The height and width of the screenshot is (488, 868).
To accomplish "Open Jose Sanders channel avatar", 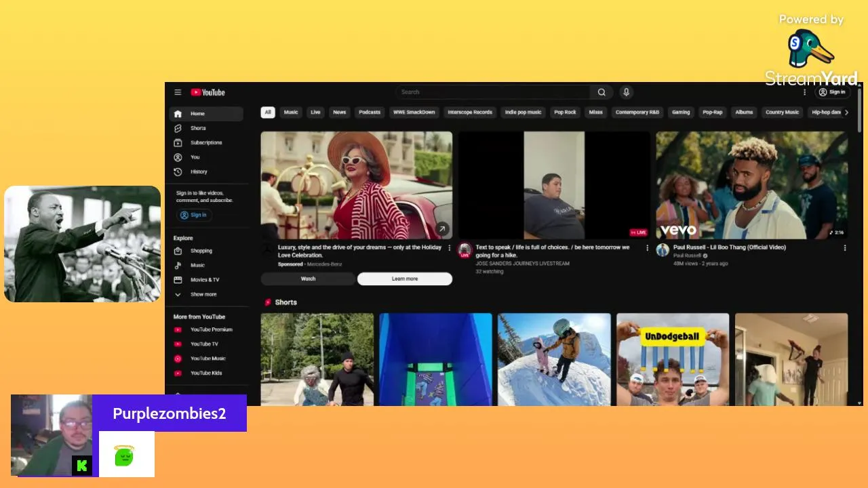I will (465, 250).
